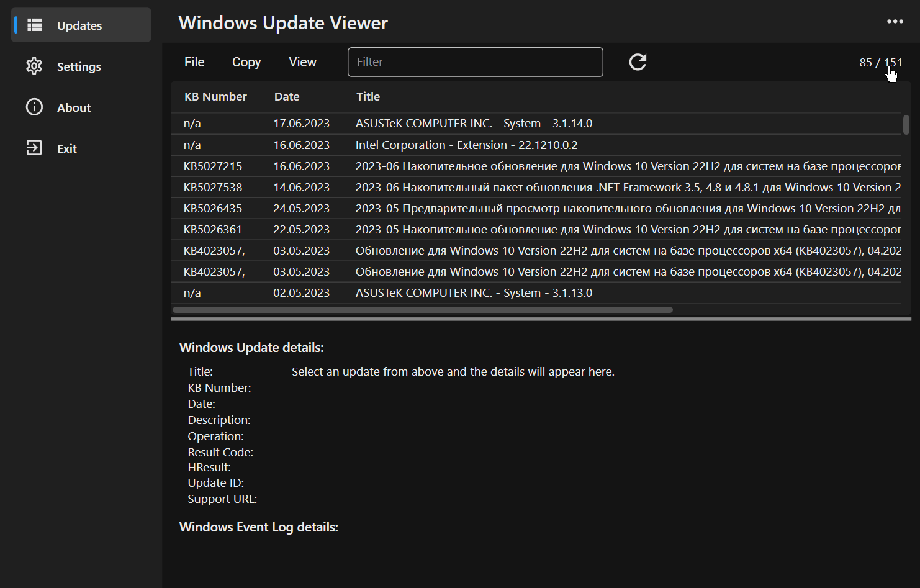
Task: Select the KB5026361 cumulative update row
Action: coord(435,229)
